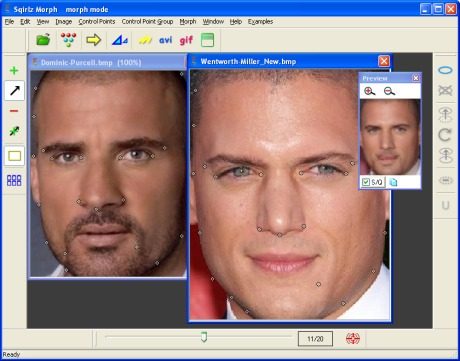Open the File menu
Screen dimensions: 460x361
[x=9, y=22]
